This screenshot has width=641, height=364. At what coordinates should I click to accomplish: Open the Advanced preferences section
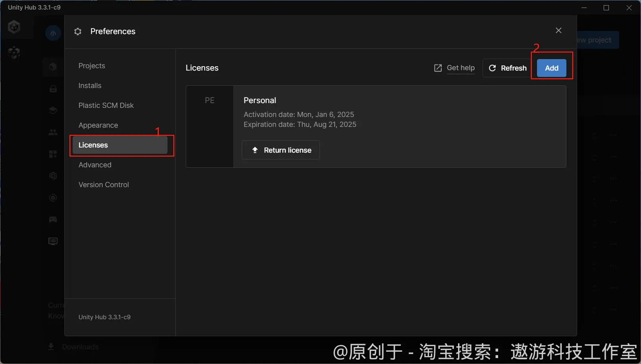click(95, 165)
